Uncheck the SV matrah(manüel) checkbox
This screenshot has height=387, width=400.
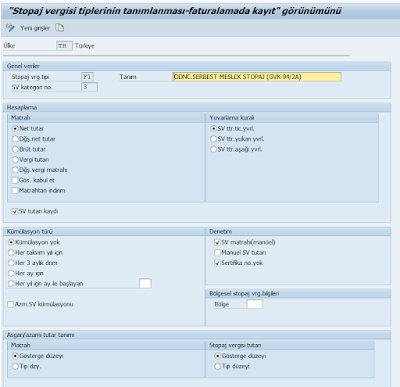coord(217,242)
